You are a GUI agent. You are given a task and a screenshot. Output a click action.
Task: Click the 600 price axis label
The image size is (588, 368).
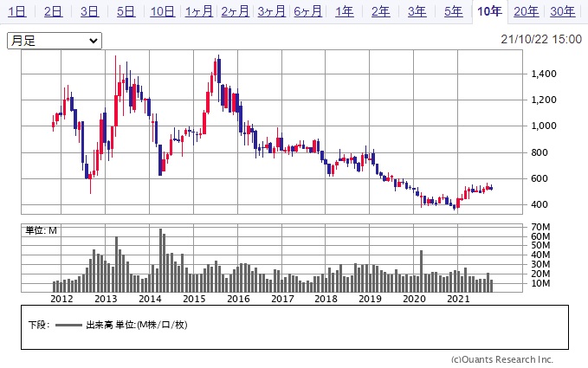click(x=540, y=178)
